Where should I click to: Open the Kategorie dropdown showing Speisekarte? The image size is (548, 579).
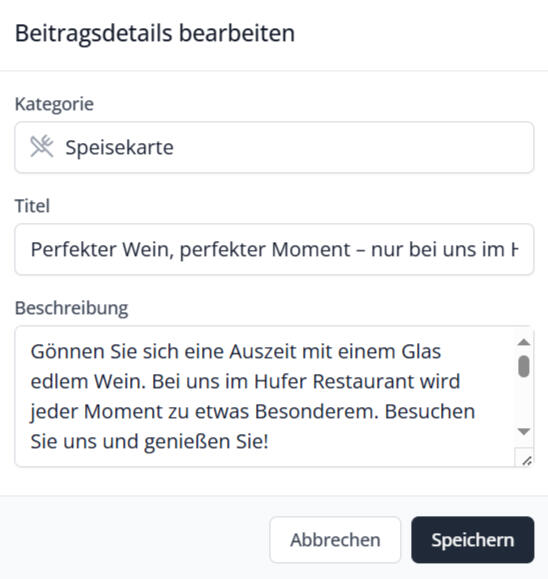274,147
